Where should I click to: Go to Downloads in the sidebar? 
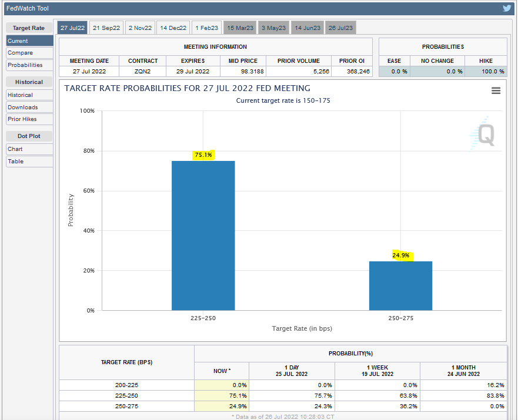pos(30,107)
